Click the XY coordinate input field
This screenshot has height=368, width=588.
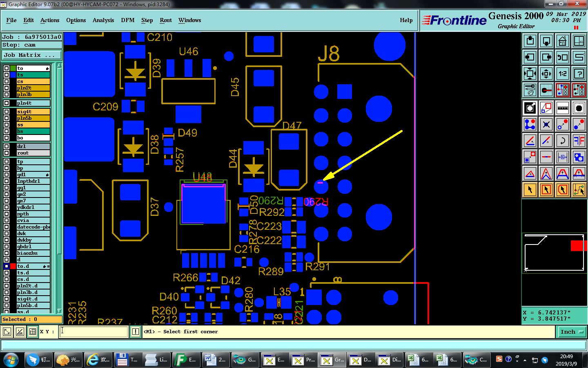[94, 332]
